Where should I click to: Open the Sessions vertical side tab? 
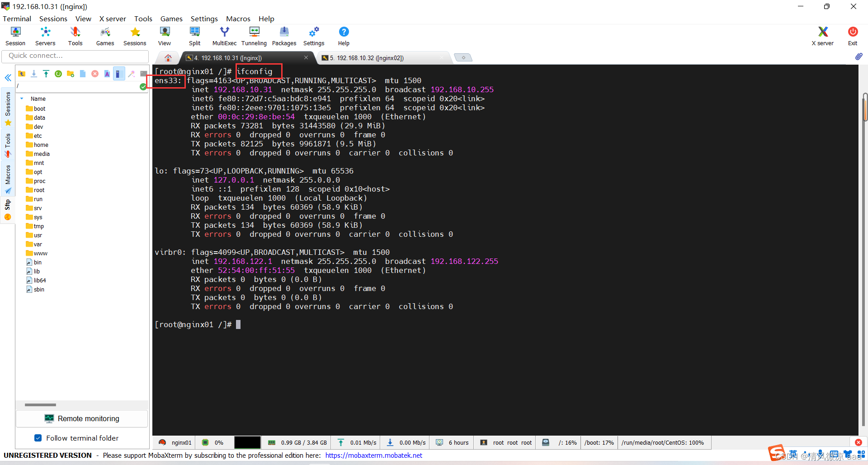tap(8, 108)
